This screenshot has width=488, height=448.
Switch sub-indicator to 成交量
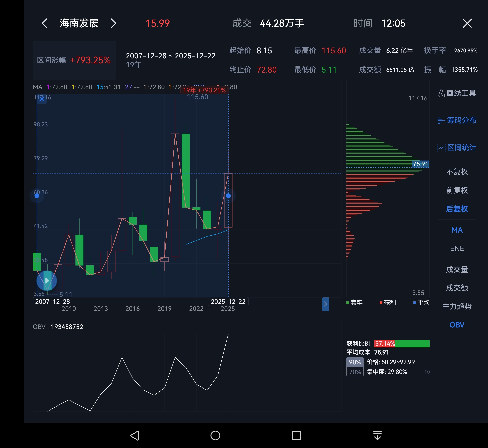(457, 270)
